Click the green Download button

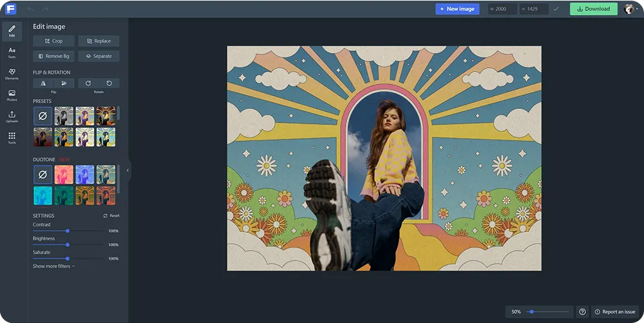point(594,8)
